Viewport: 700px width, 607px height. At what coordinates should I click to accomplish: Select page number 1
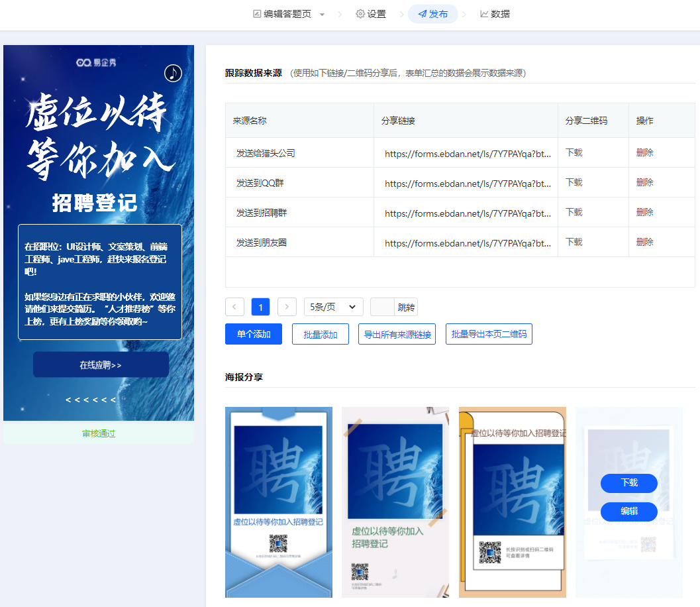coord(261,307)
